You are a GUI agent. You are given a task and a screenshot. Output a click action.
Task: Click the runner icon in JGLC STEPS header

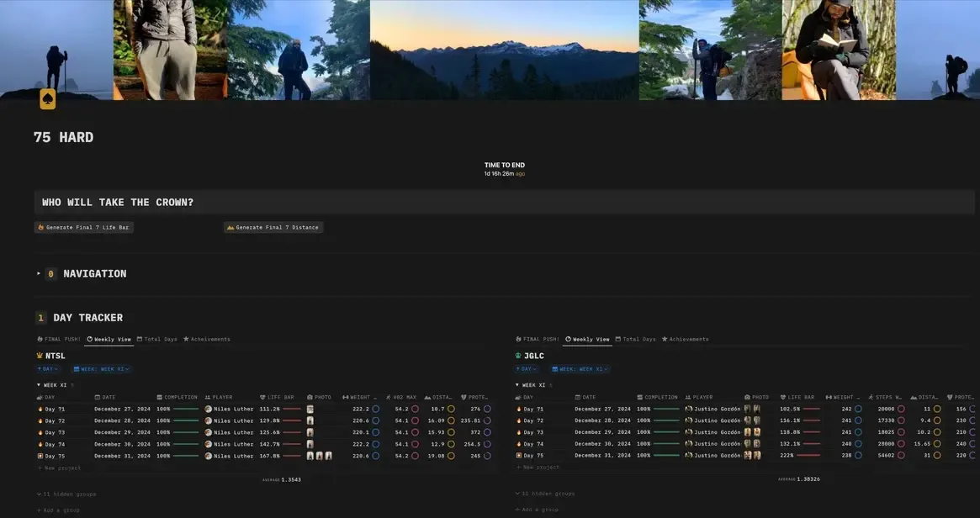[x=871, y=398]
